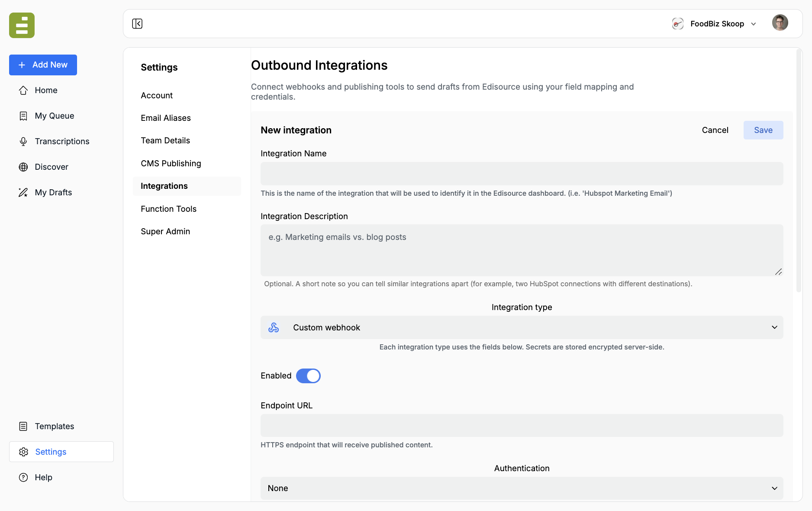Click the Discover globe icon

pos(23,167)
